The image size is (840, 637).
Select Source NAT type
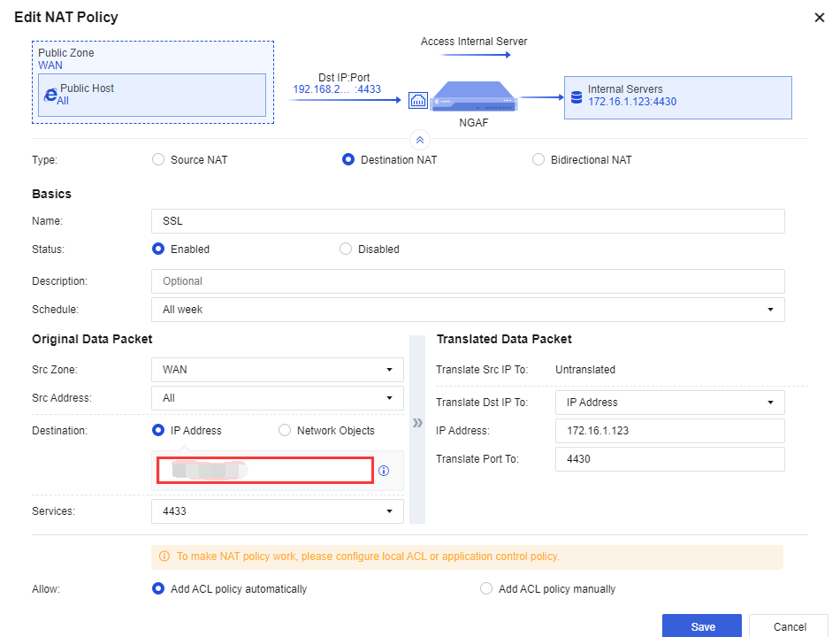click(158, 160)
